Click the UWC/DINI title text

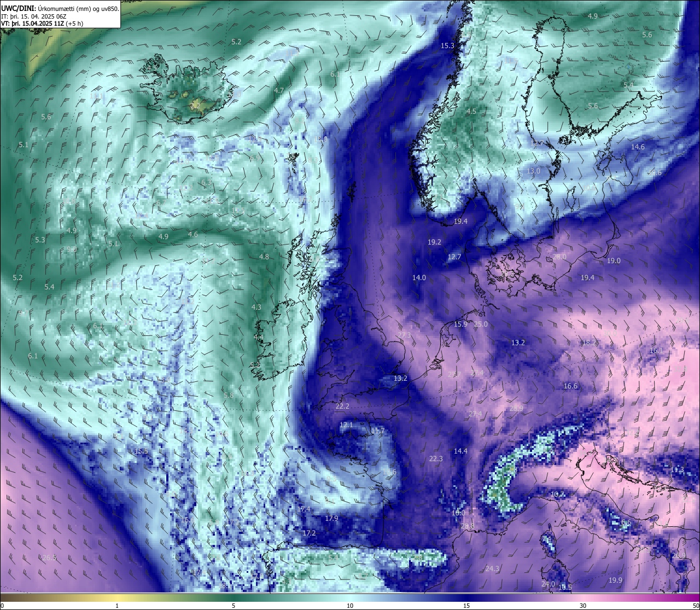17,8
